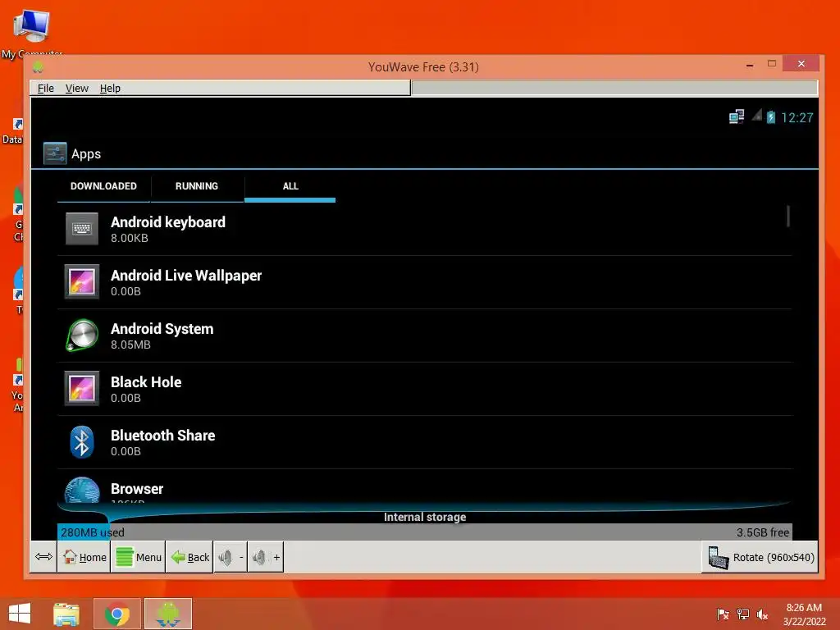Click the 3.5GB free storage label

762,532
